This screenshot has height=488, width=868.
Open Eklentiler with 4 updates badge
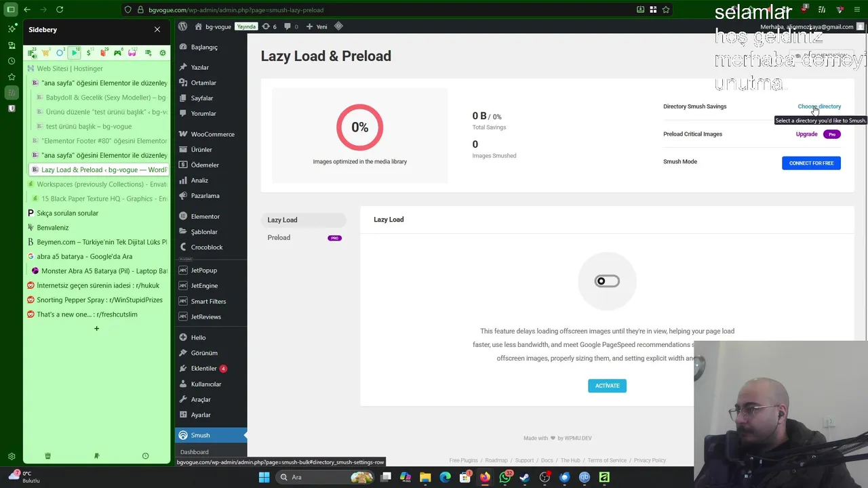tap(210, 369)
